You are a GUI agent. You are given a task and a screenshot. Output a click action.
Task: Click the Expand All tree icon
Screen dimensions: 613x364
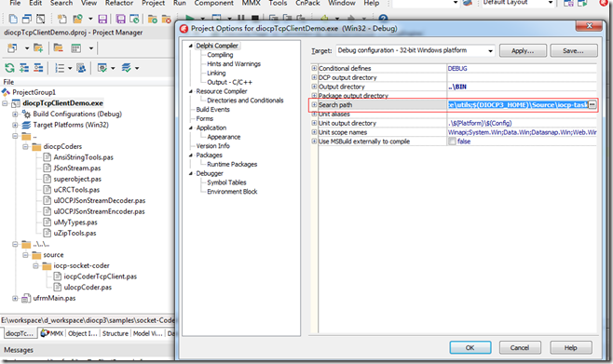tap(24, 68)
